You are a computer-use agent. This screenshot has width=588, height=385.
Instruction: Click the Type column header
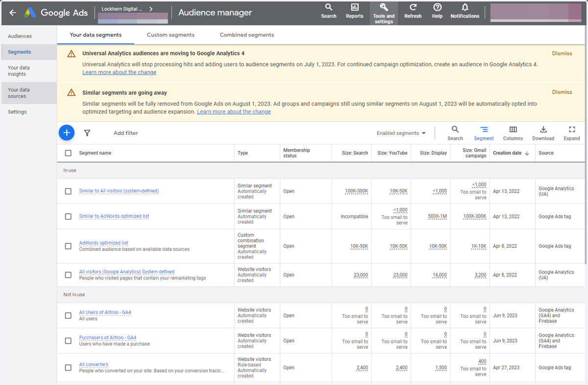tap(243, 153)
